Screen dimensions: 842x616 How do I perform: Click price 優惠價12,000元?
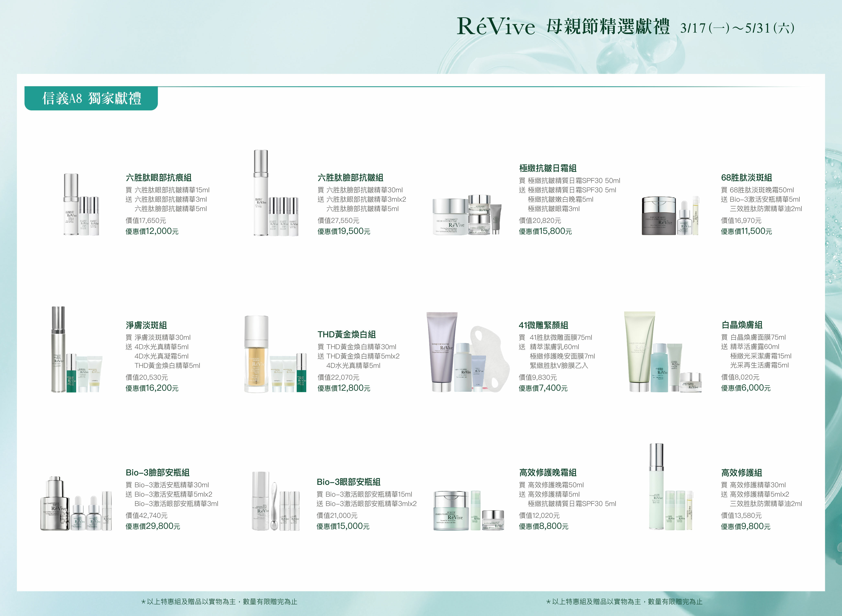[x=152, y=231]
